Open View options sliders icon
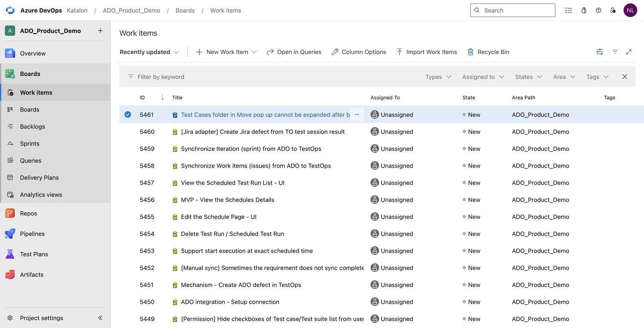The image size is (644, 328). point(600,51)
